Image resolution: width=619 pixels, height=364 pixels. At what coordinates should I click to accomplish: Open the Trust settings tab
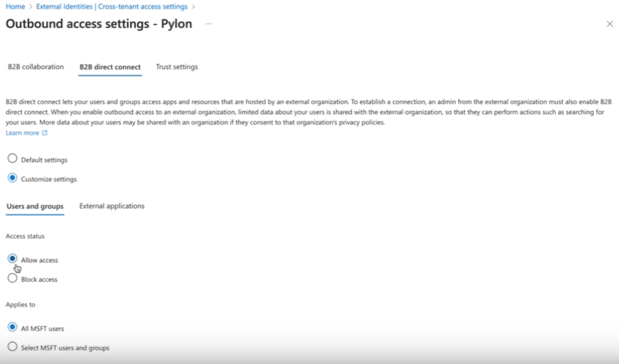tap(177, 67)
